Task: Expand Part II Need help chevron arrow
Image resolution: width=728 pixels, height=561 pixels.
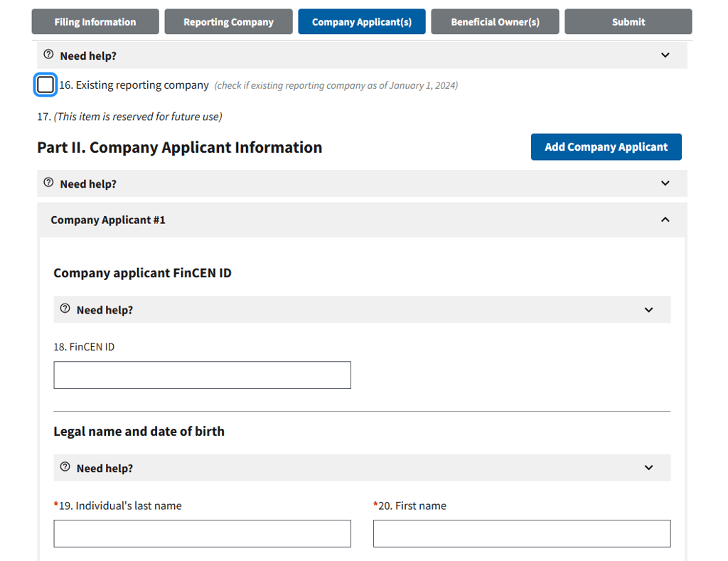Action: click(x=665, y=183)
